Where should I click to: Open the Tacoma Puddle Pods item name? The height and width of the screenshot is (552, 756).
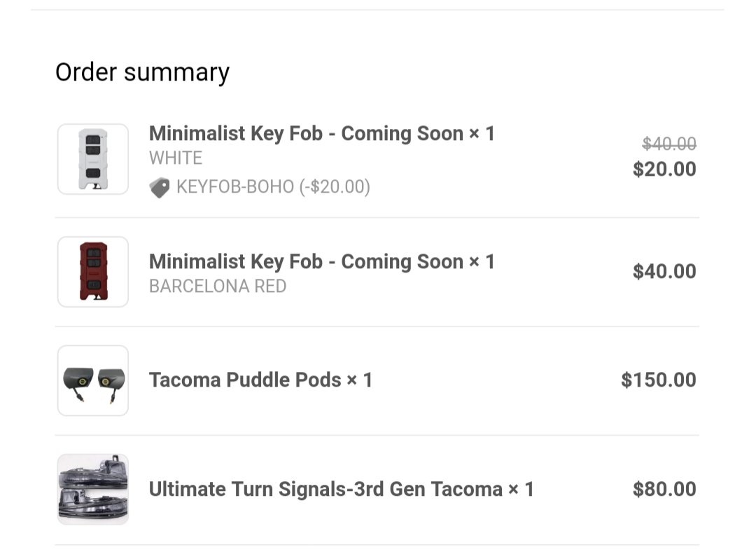(x=245, y=380)
